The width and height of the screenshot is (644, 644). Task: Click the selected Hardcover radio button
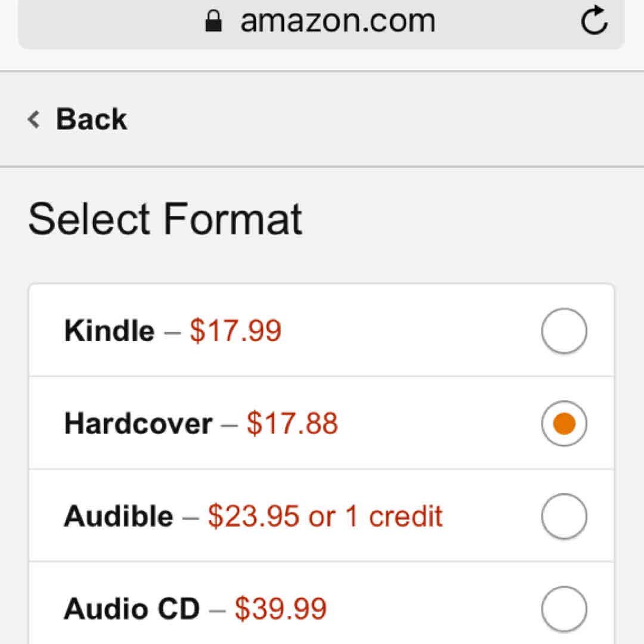pyautogui.click(x=563, y=423)
